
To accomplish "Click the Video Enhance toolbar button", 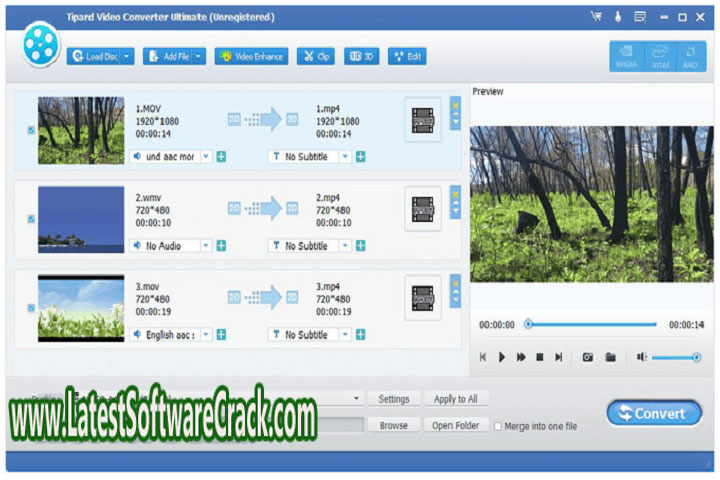I will tap(251, 57).
